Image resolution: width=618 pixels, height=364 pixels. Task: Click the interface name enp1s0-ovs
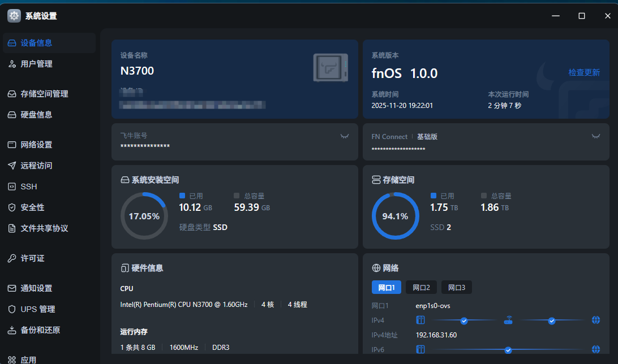[x=433, y=306]
